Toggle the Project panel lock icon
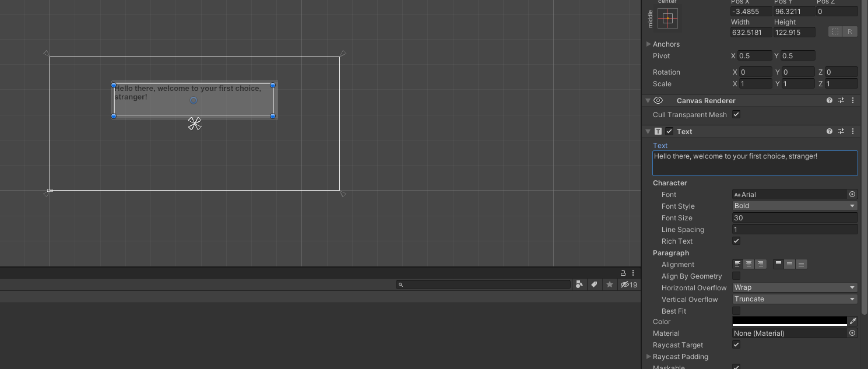 (623, 273)
